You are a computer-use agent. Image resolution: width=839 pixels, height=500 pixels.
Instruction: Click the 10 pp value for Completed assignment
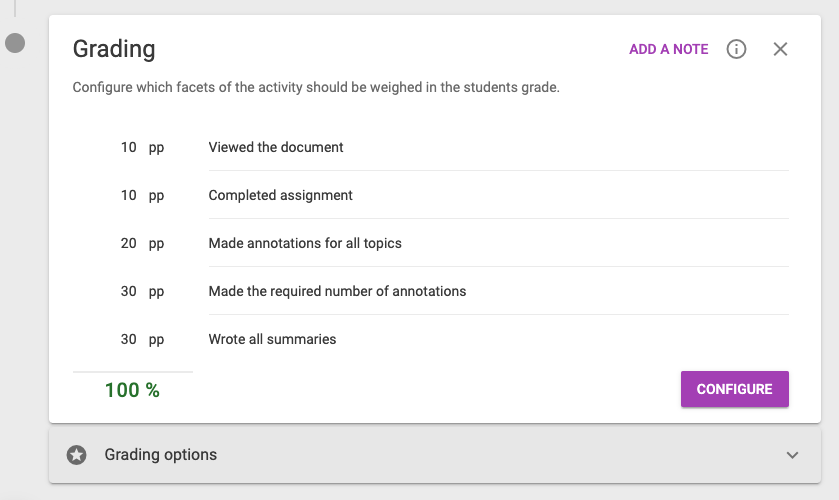(x=142, y=196)
